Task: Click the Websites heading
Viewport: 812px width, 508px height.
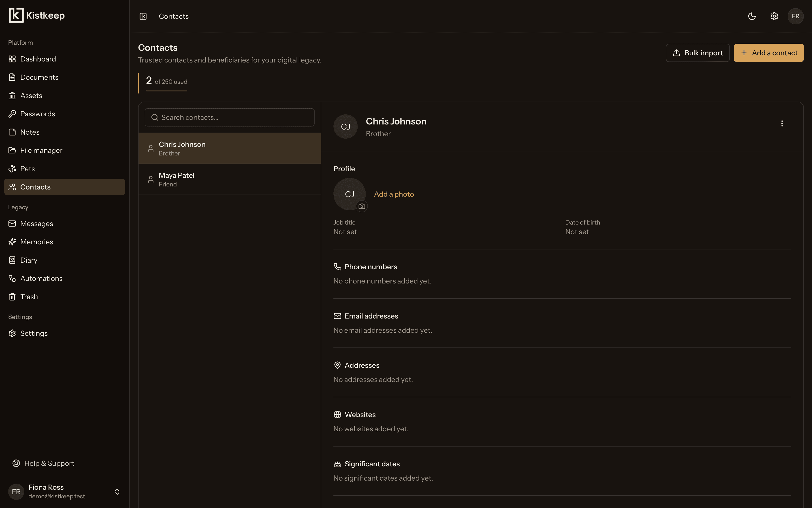Action: click(x=360, y=415)
